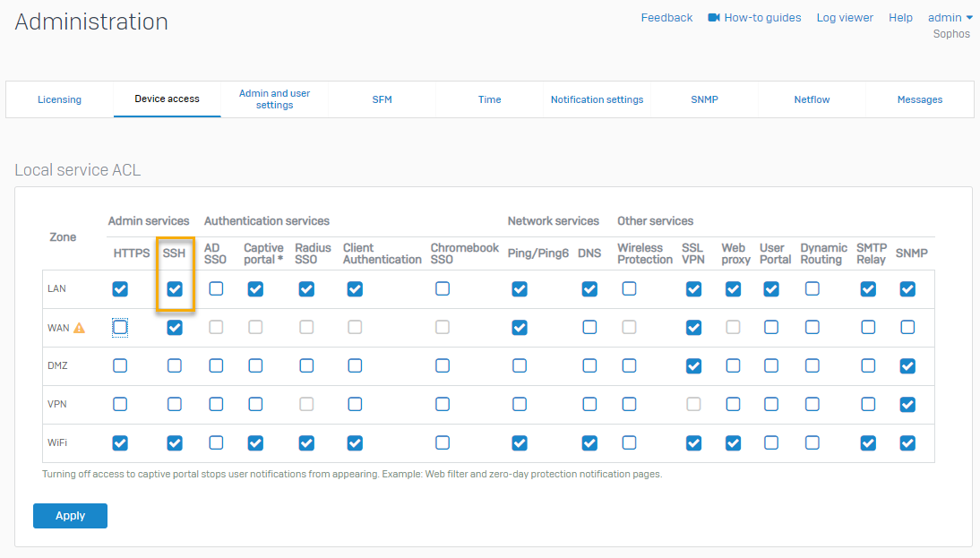Image resolution: width=980 pixels, height=558 pixels.
Task: Click the How-to guides video camera icon
Action: coord(714,18)
